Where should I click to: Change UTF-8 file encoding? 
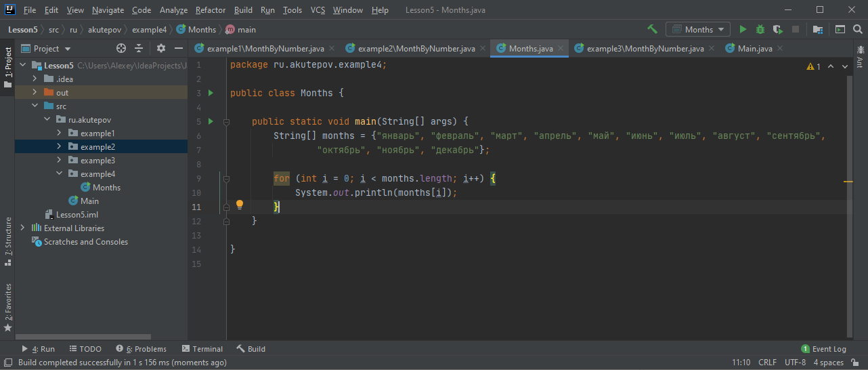[795, 363]
